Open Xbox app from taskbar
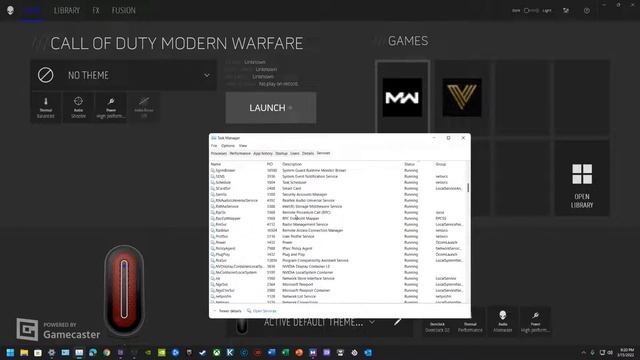 pos(216,352)
